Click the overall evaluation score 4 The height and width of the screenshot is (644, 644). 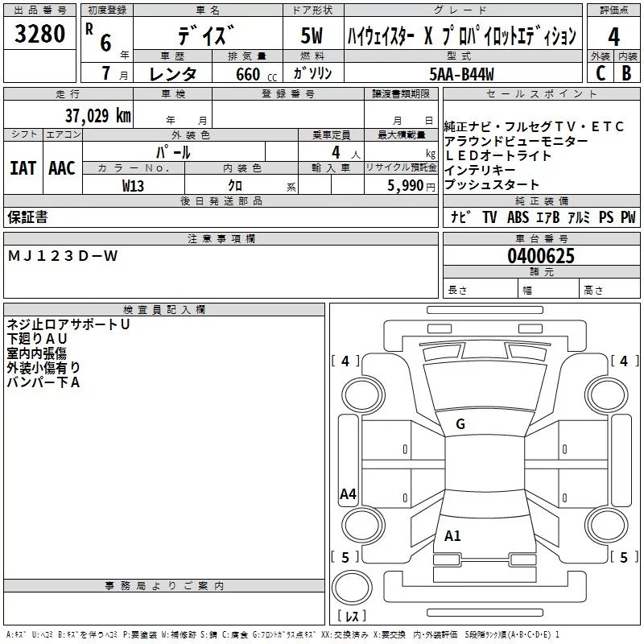pos(613,36)
